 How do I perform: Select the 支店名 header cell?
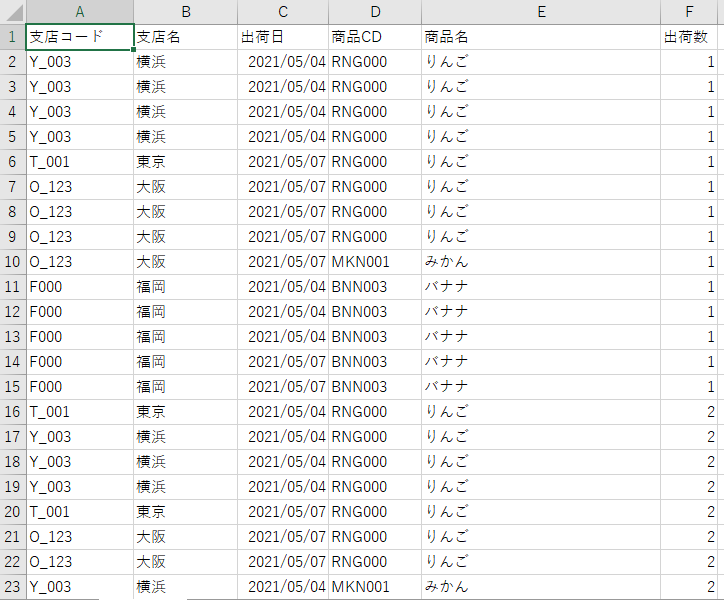(x=185, y=37)
